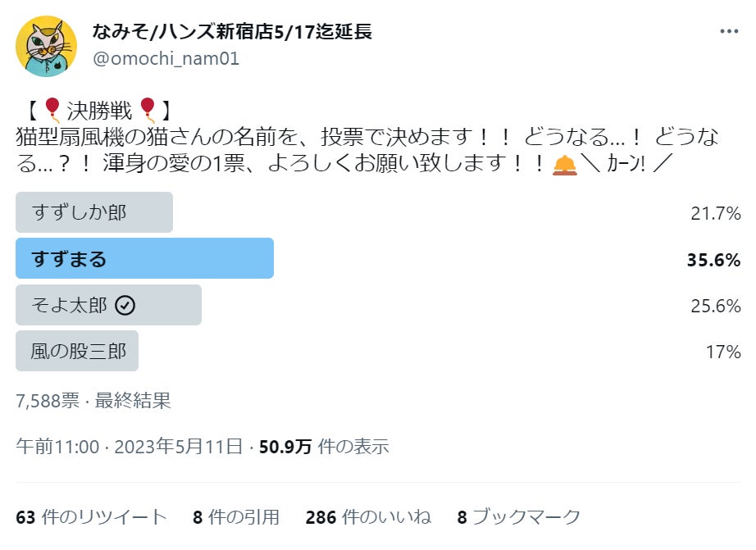Click the @omochi_nam01 handle
Viewport: 756px width, 550px height.
coord(167,59)
